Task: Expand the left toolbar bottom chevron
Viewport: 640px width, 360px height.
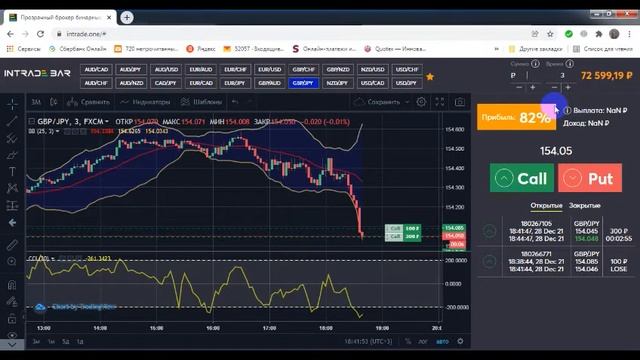Action: point(12,345)
